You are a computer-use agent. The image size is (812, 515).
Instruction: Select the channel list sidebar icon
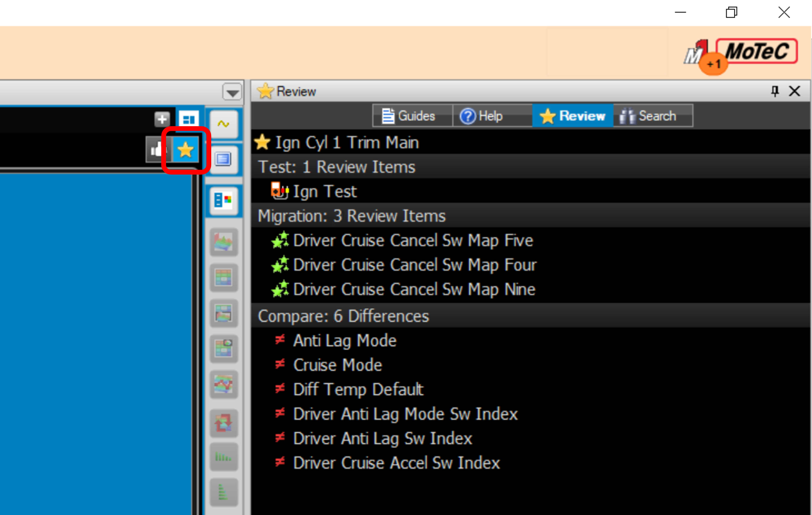click(223, 159)
